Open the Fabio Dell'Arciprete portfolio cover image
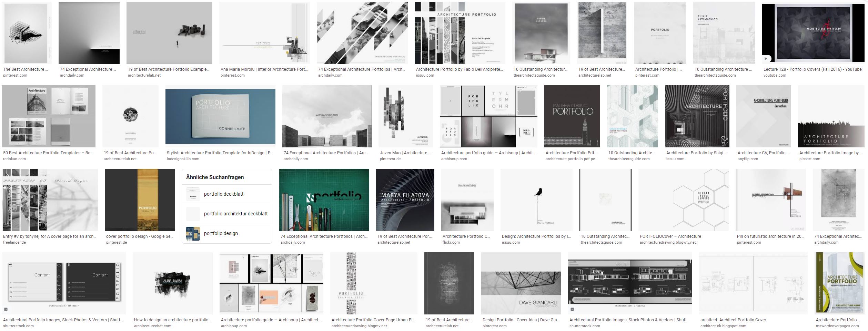 (x=460, y=33)
